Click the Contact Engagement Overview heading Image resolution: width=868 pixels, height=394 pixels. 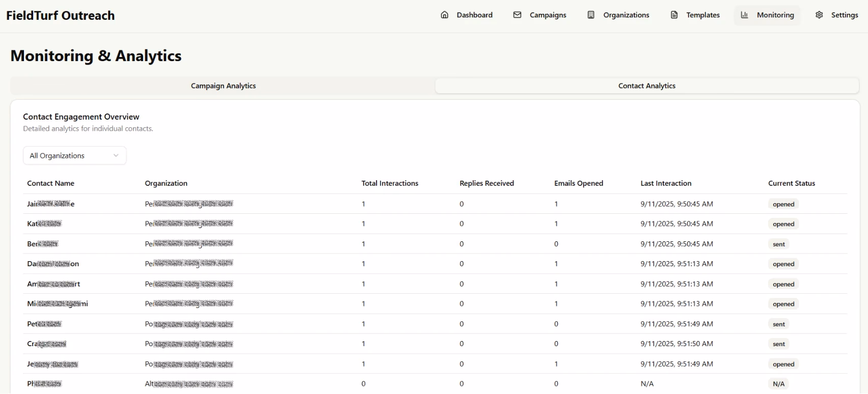[81, 117]
